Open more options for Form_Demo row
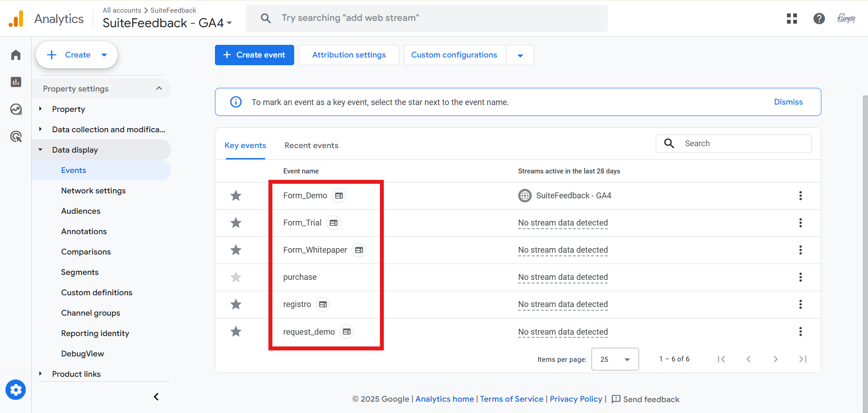The image size is (868, 413). (x=800, y=196)
